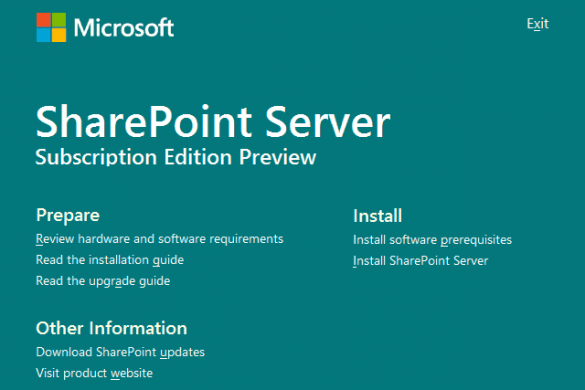Click the word Server in the large title
Viewport: 585px width, 390px height.
pos(328,122)
